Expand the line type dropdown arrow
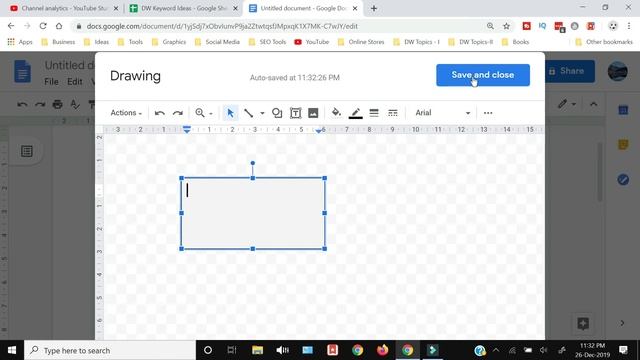 pyautogui.click(x=262, y=113)
